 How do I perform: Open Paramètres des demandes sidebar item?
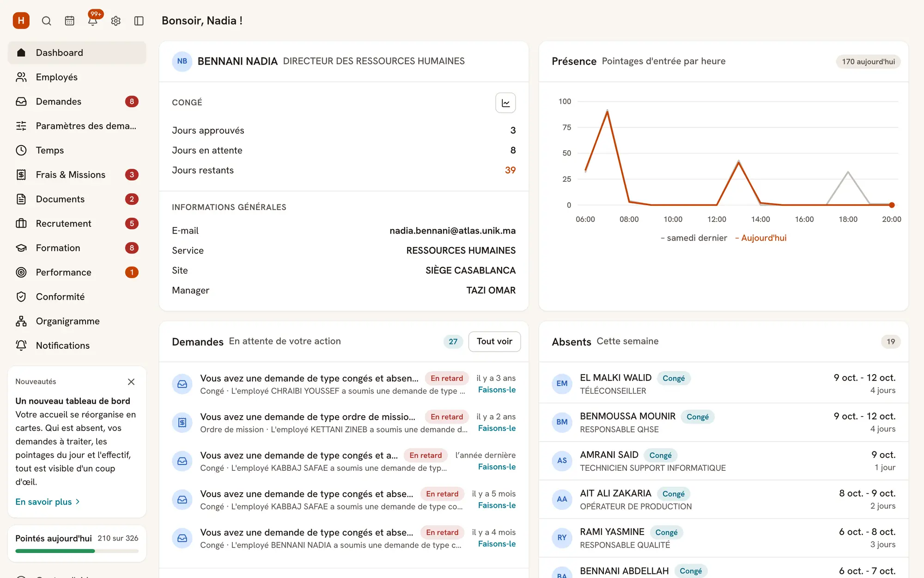[77, 126]
